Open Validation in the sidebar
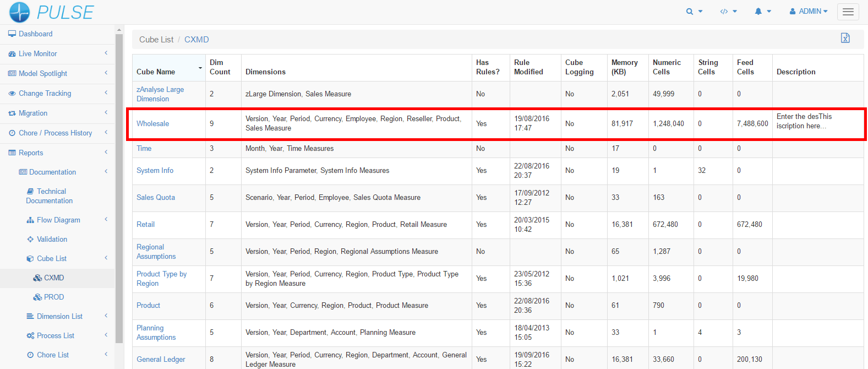The width and height of the screenshot is (868, 369). [52, 240]
